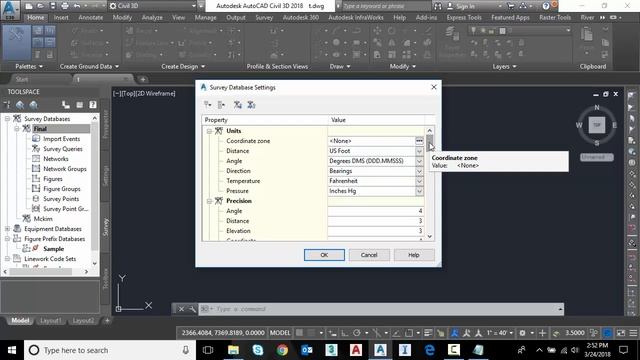Open the Survey ribbon tab
Screen dimensions: 640x360
(264, 18)
